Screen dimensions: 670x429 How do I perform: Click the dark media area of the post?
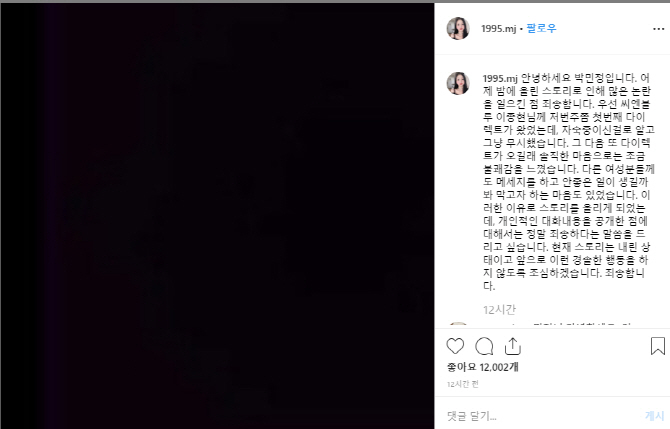(217, 216)
